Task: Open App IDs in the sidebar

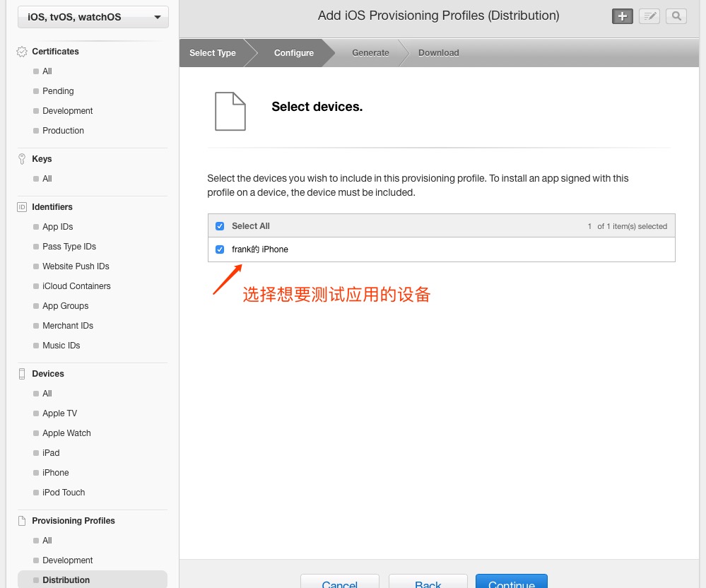Action: point(57,227)
